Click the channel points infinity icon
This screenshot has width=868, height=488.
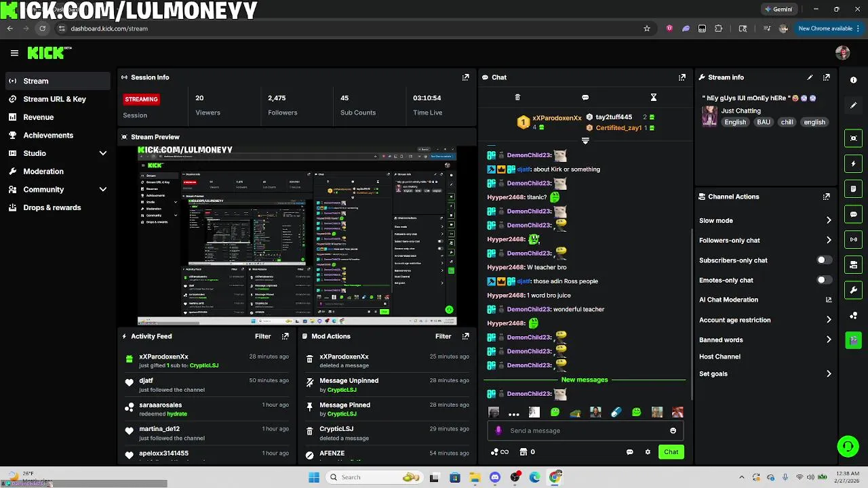coord(500,452)
